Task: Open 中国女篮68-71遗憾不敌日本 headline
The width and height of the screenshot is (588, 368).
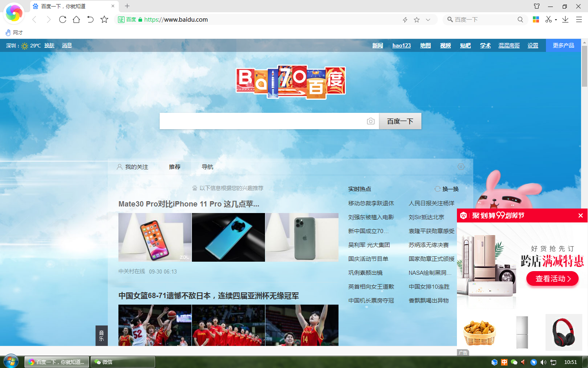Action: coord(209,296)
